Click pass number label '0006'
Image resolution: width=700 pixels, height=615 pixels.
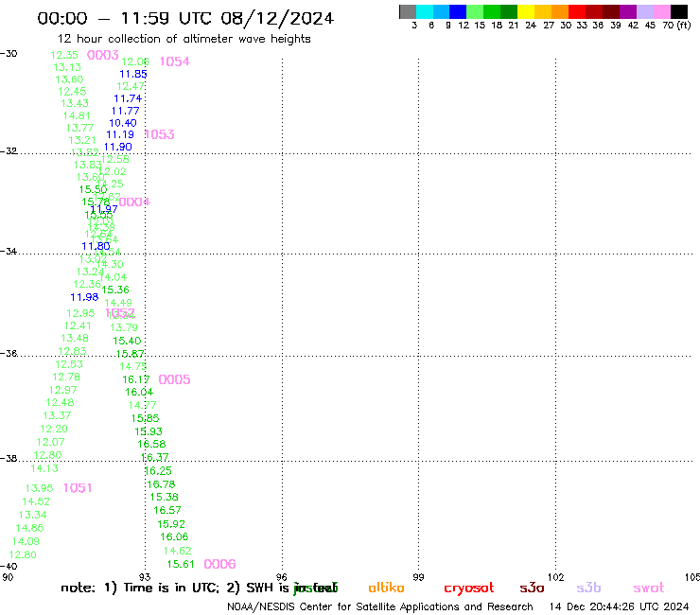coord(219,564)
